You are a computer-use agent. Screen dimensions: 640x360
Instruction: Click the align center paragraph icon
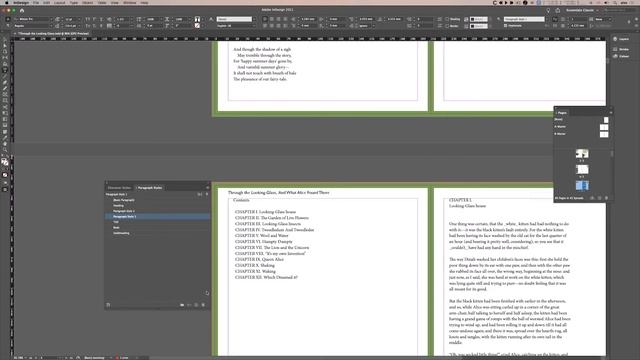tap(272, 19)
